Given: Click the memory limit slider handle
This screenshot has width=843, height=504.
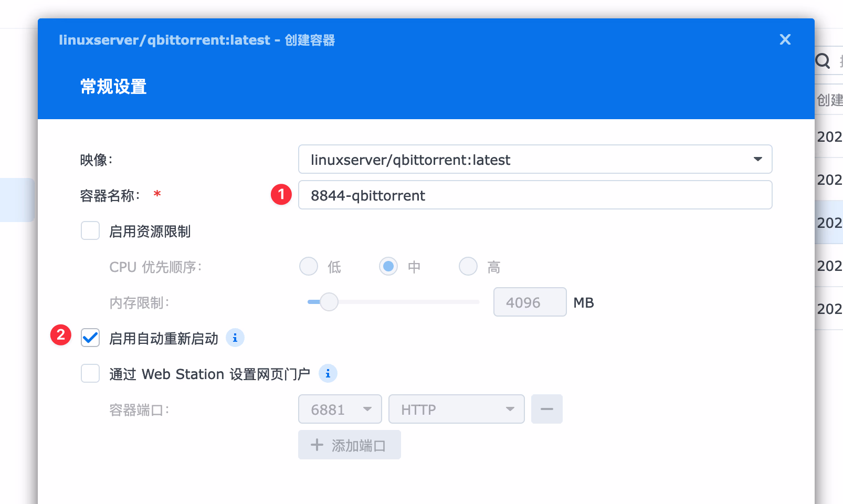Looking at the screenshot, I should tap(329, 302).
